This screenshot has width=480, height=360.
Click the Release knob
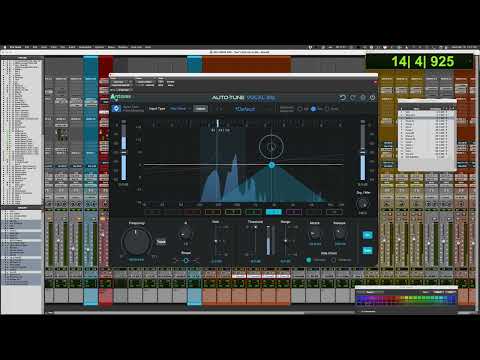point(340,234)
